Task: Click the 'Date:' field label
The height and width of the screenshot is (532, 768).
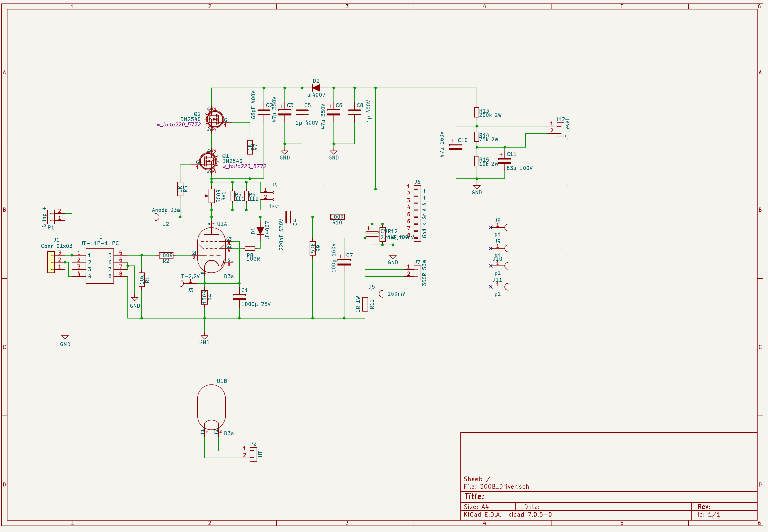Action: pos(532,507)
